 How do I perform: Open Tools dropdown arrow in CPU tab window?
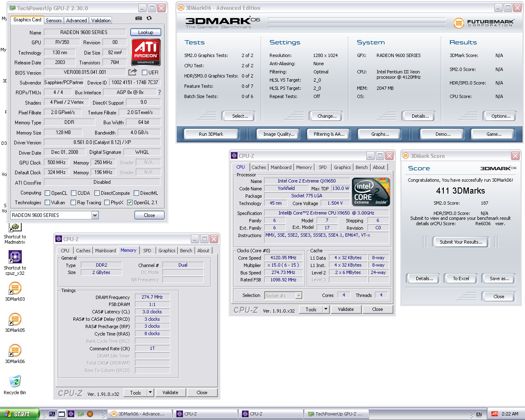326,309
